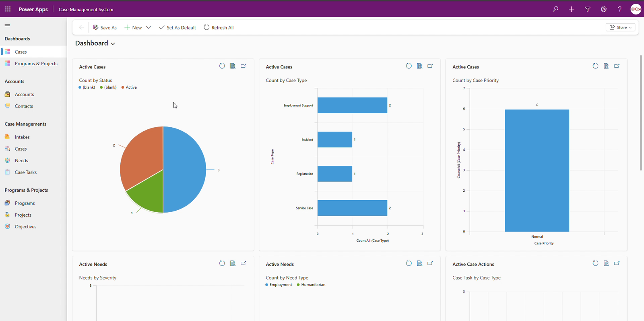Open the Share dropdown menu
This screenshot has height=321, width=644.
pos(620,27)
